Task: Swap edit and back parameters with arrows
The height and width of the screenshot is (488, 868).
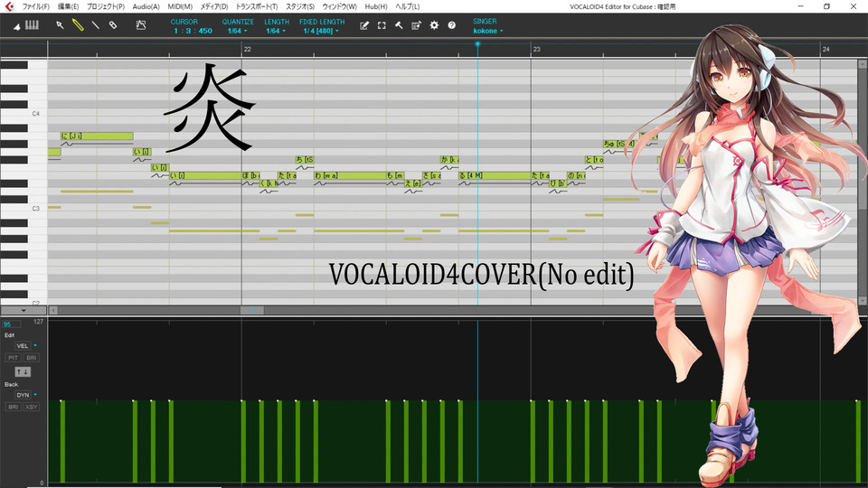Action: coord(23,371)
